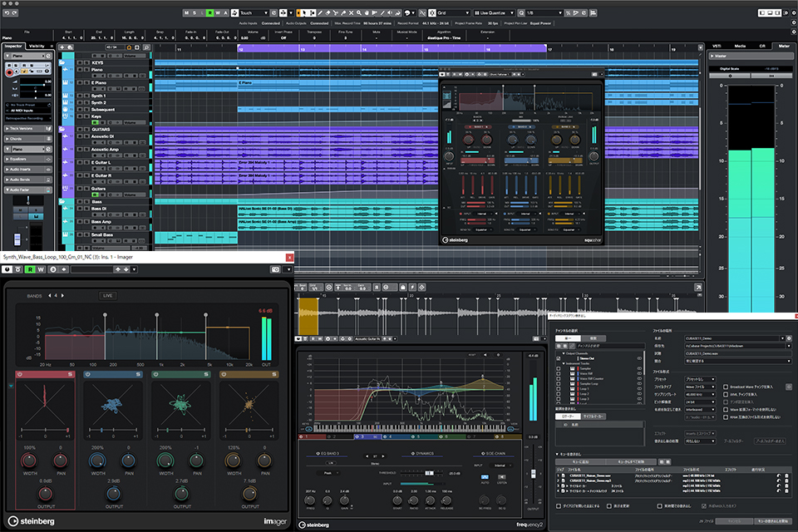This screenshot has height=532, width=798.
Task: Select the Object Selection arrow tool
Action: pyautogui.click(x=305, y=12)
